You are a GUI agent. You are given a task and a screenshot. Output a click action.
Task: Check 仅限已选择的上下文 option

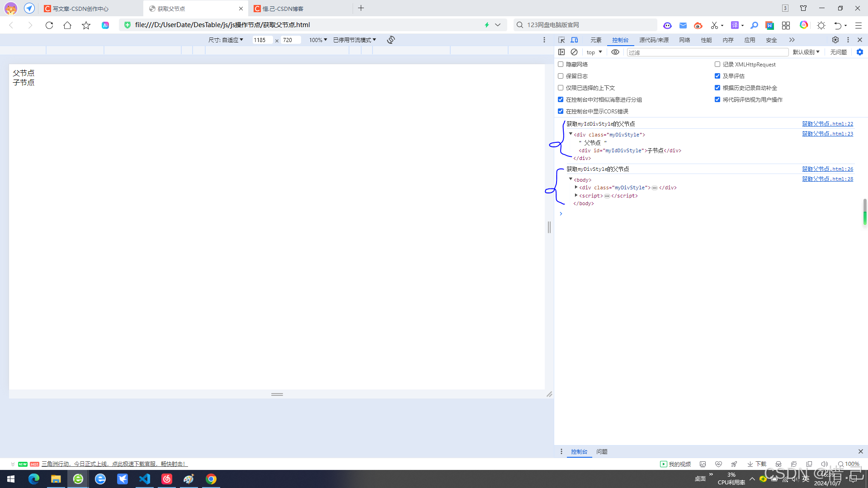click(x=561, y=88)
